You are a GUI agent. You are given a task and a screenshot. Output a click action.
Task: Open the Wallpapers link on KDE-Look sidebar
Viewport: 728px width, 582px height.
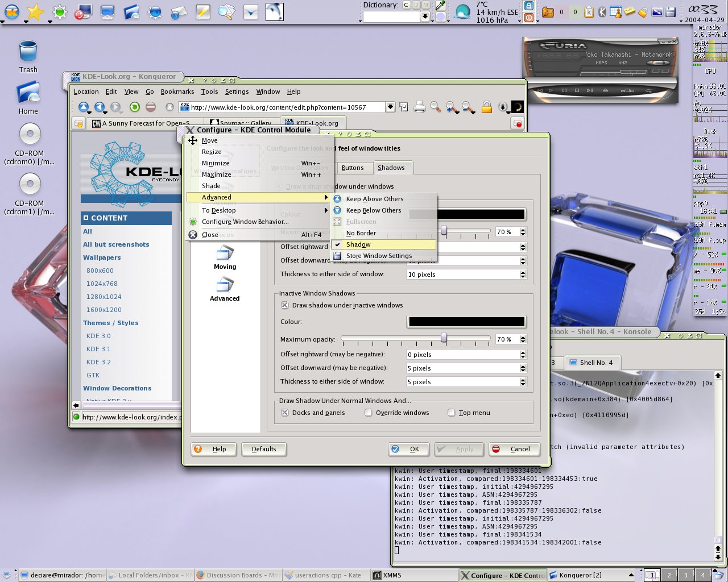(102, 257)
